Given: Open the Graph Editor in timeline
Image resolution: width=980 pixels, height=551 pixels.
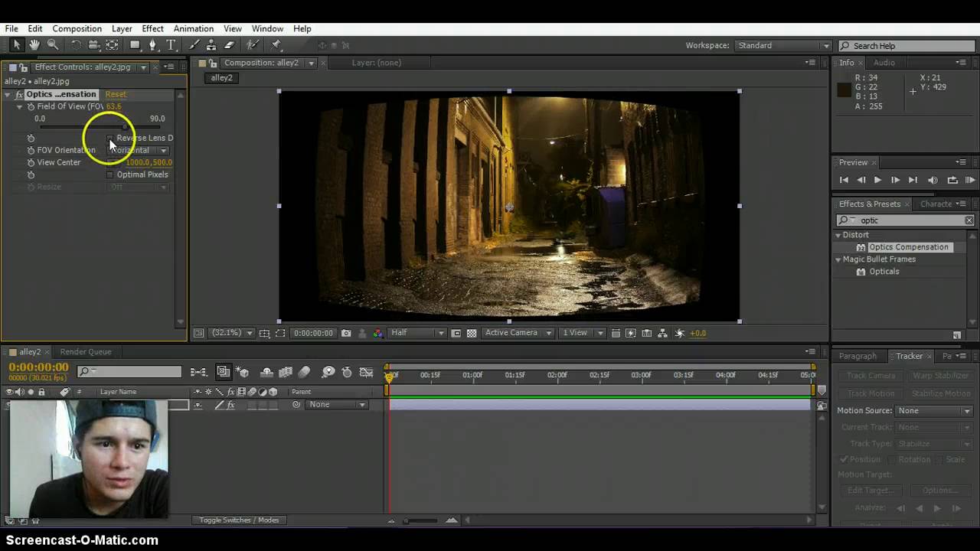Looking at the screenshot, I should pos(366,372).
